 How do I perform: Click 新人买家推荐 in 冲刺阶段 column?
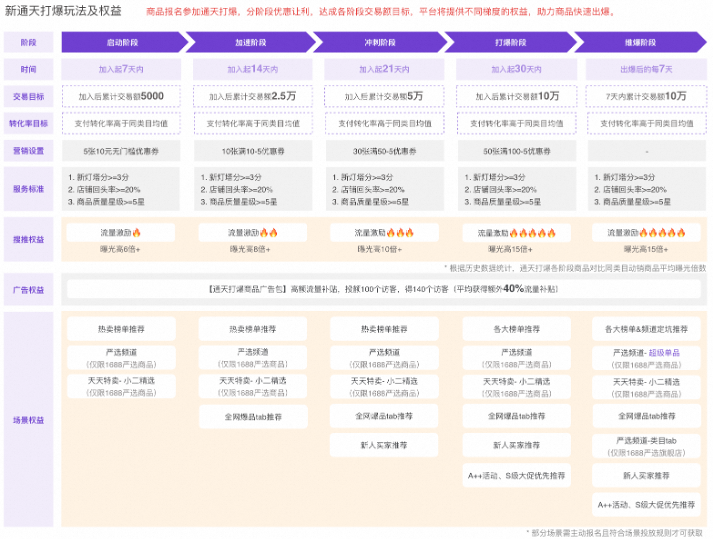click(384, 445)
